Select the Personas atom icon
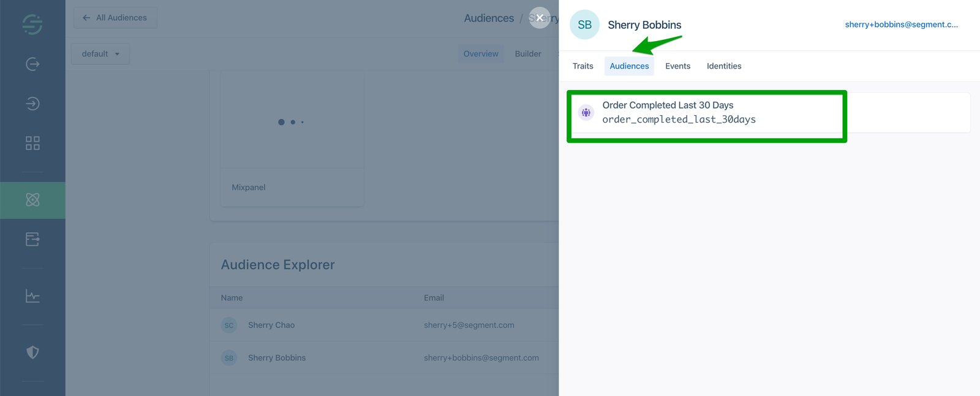The height and width of the screenshot is (396, 980). [x=32, y=200]
